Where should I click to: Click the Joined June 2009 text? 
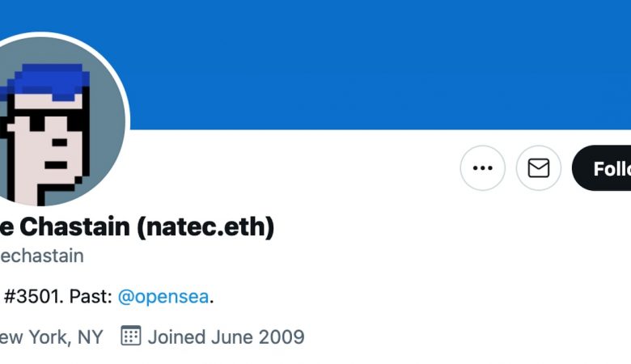click(x=227, y=337)
